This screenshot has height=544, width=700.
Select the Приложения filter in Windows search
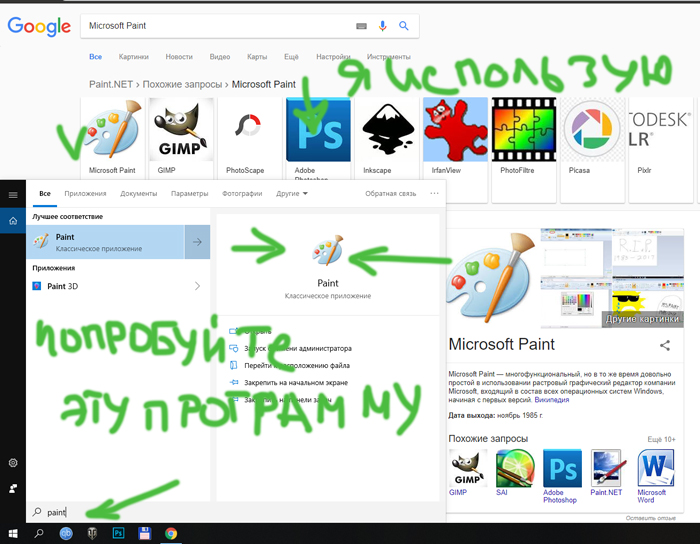[85, 193]
